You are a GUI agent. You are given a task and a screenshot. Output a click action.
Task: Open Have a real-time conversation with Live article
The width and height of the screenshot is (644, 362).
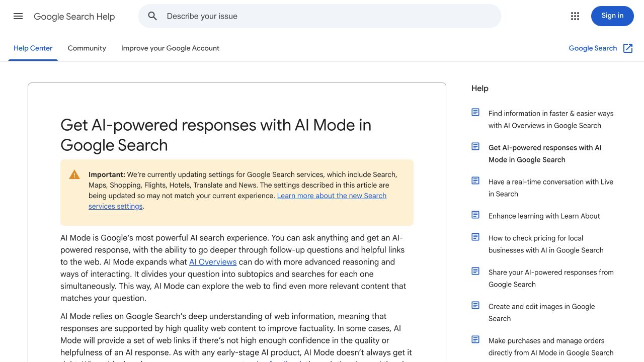(x=551, y=188)
